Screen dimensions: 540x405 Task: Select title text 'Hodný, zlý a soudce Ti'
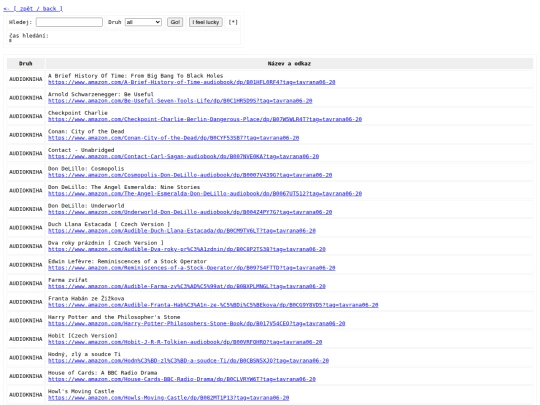click(84, 355)
